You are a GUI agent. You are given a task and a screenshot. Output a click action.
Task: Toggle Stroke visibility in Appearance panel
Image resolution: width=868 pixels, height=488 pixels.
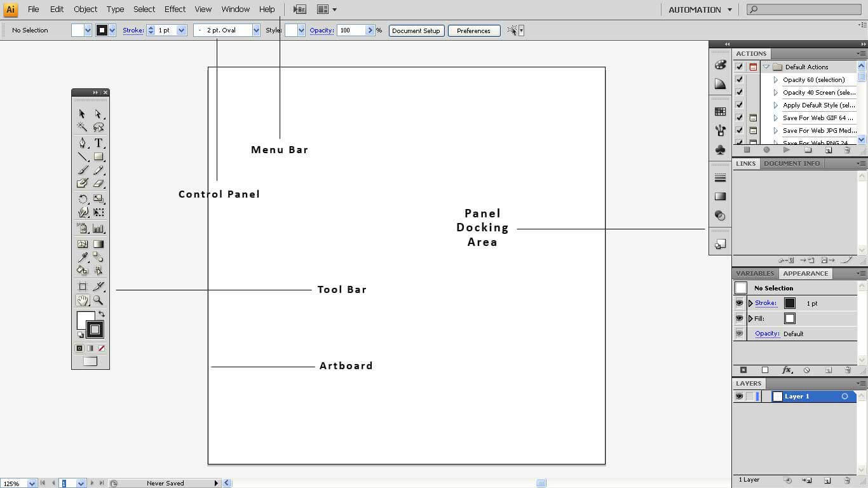(x=739, y=303)
